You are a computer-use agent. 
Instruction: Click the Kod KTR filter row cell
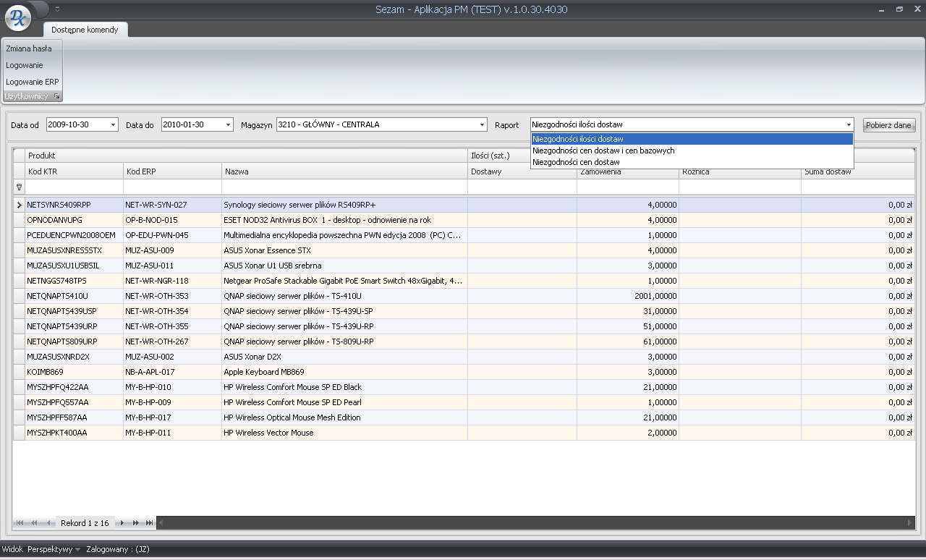74,187
